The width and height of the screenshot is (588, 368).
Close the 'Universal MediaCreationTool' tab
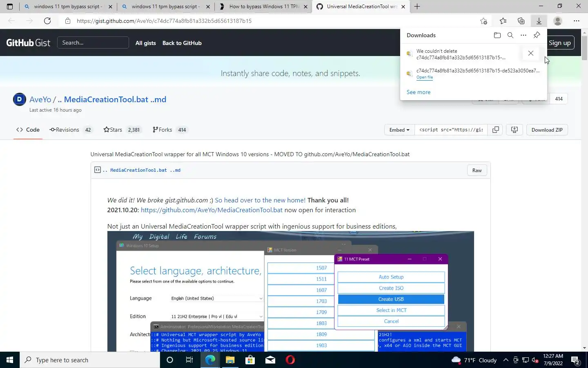[x=403, y=7]
